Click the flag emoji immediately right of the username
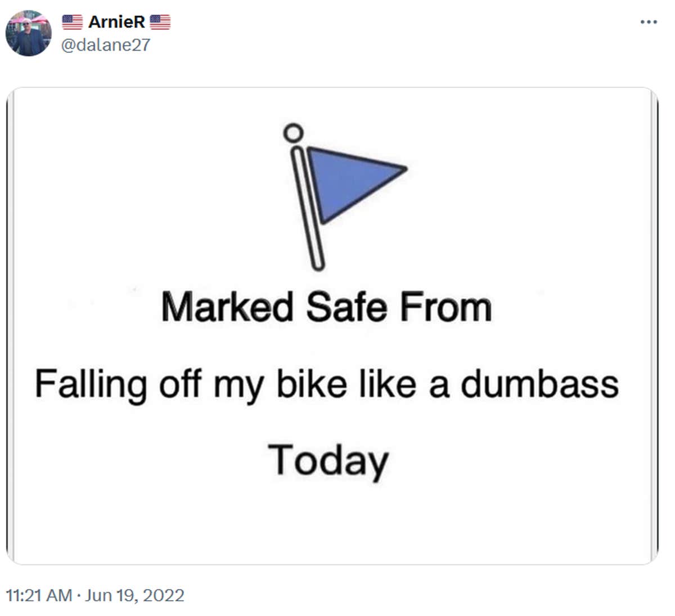Screen dimensions: 675x616 [161, 21]
